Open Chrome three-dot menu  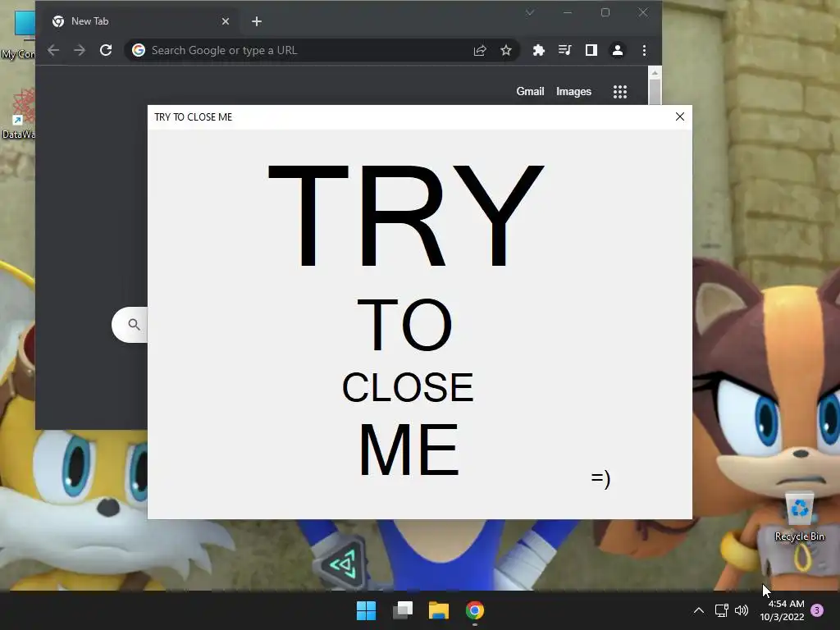tap(644, 50)
